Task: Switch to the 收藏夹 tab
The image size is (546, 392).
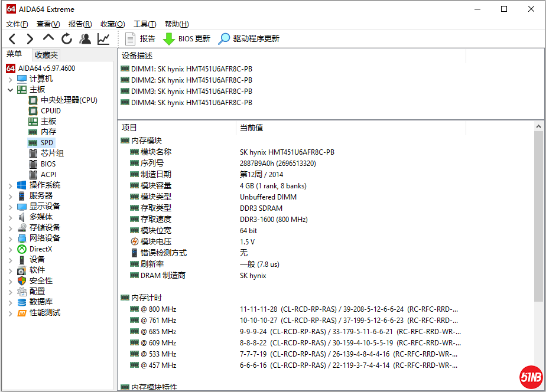Action: click(x=46, y=55)
